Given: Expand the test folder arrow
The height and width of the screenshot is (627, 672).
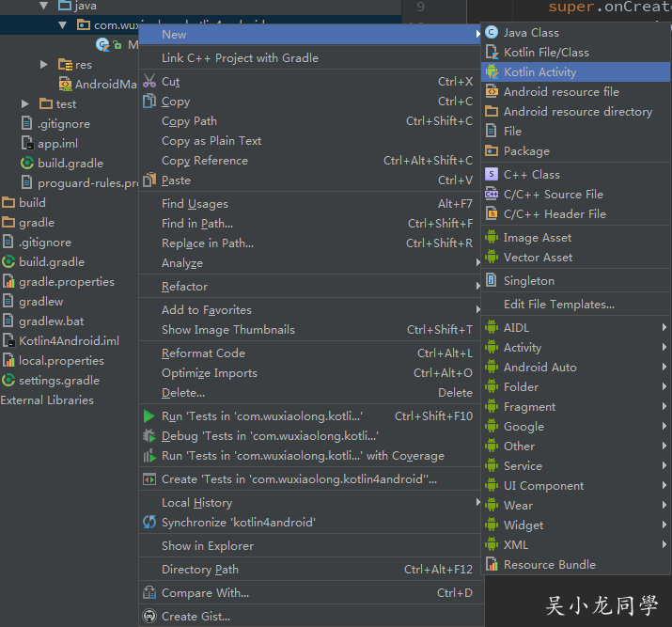Looking at the screenshot, I should coord(24,104).
